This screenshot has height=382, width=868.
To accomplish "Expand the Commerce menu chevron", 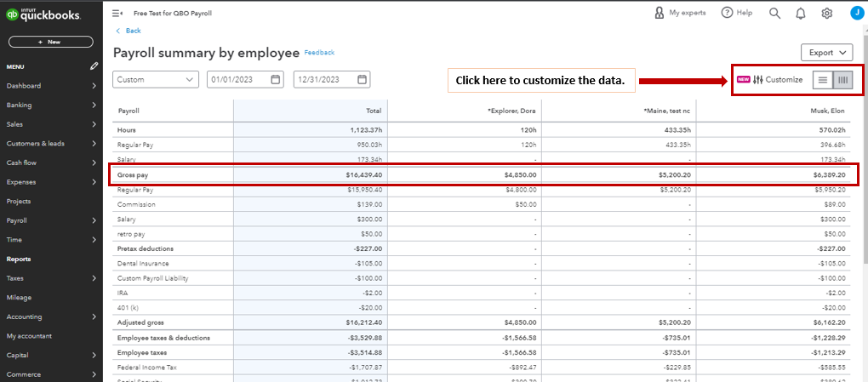I will 94,374.
